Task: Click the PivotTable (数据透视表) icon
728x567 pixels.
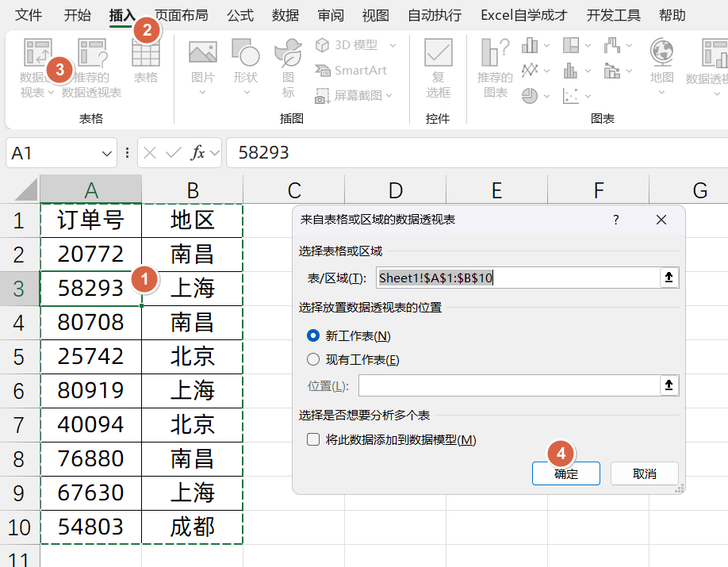Action: tap(37, 52)
